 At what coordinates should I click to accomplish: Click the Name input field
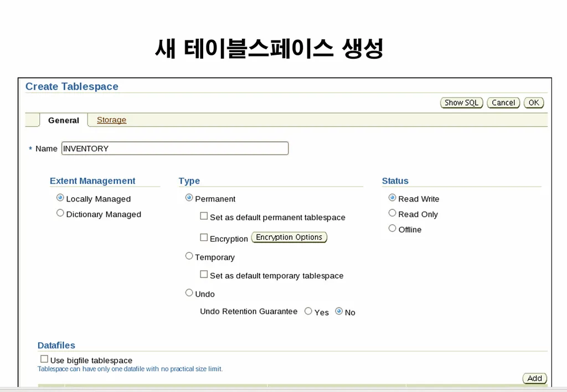pyautogui.click(x=175, y=148)
